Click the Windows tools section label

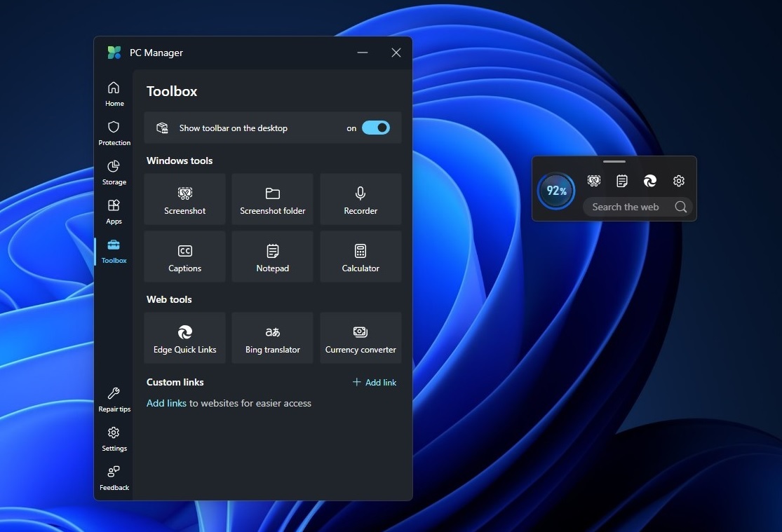[180, 161]
